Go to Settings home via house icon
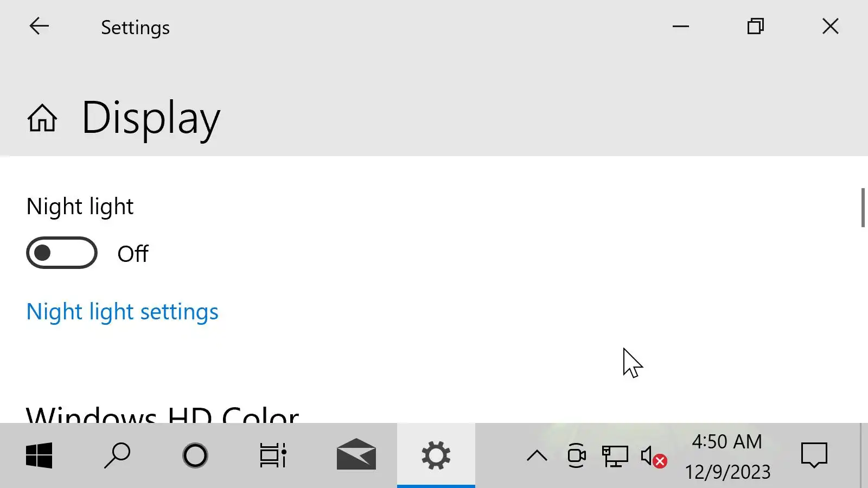 click(42, 118)
